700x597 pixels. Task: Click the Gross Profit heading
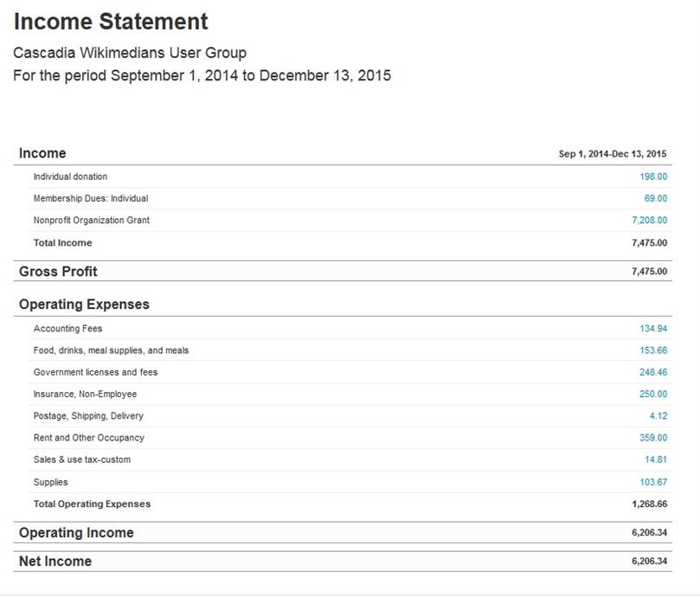click(58, 272)
